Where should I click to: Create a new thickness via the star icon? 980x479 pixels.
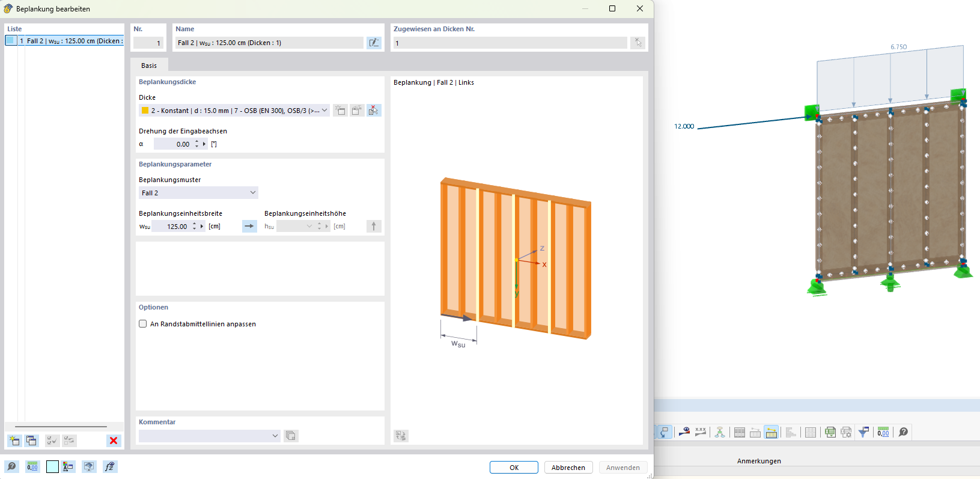341,111
